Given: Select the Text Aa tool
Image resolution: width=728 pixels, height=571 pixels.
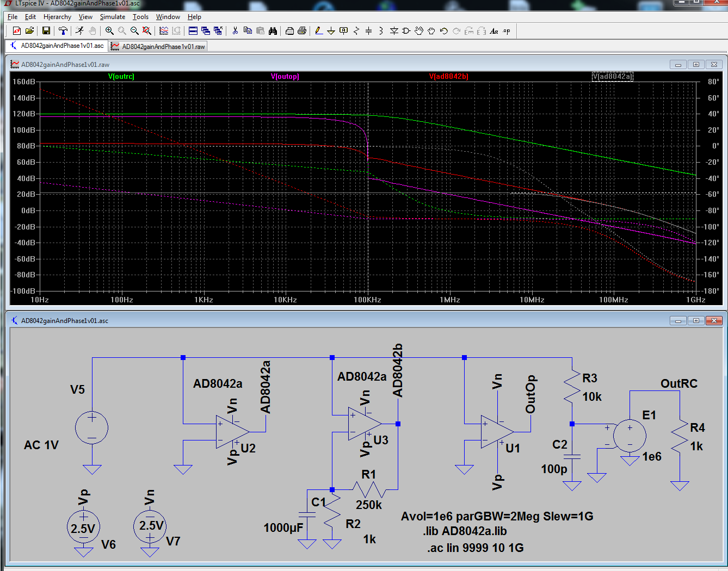Looking at the screenshot, I should 494,31.
